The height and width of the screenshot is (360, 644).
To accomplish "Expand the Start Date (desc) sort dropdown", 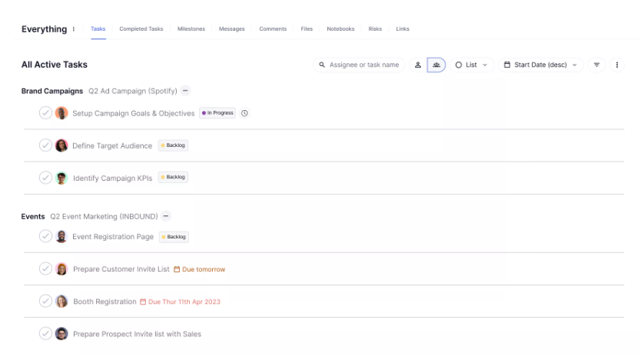I will pyautogui.click(x=540, y=65).
